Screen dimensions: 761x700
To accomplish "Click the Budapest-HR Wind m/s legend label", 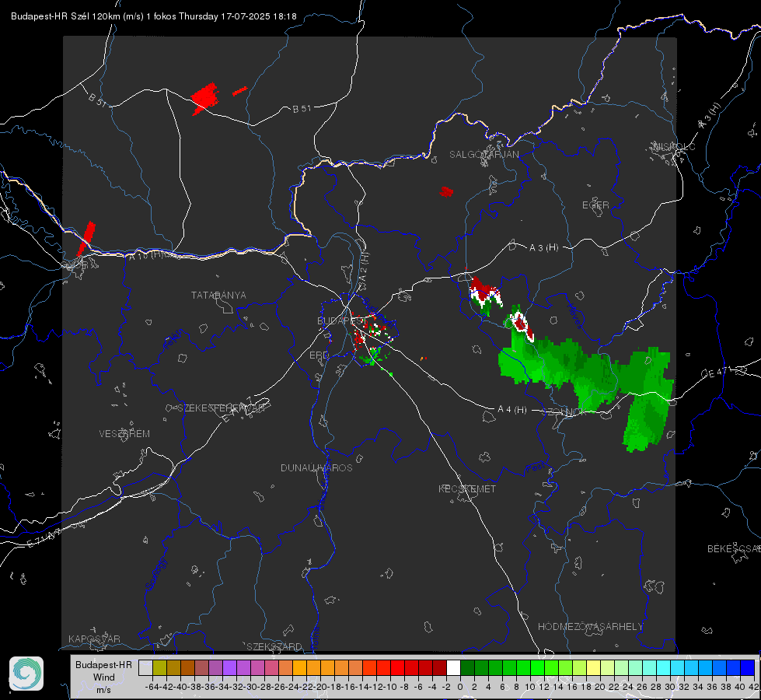I will point(103,677).
